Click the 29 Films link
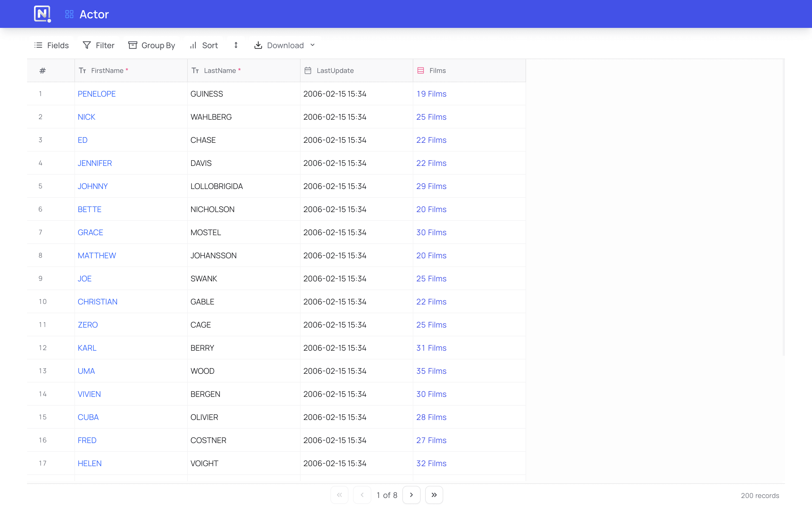The width and height of the screenshot is (812, 507). pos(431,186)
